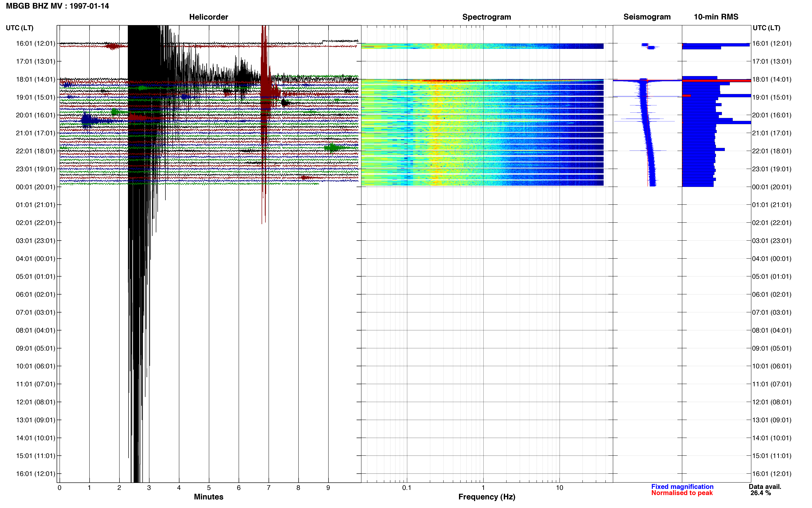
Task: Click right time label '14:01 (10:01)'
Action: pos(771,438)
